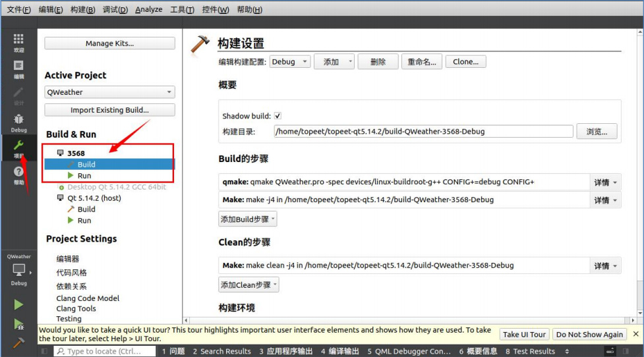Toggle the Shadow build checkbox
This screenshot has width=644, height=357.
tap(278, 116)
